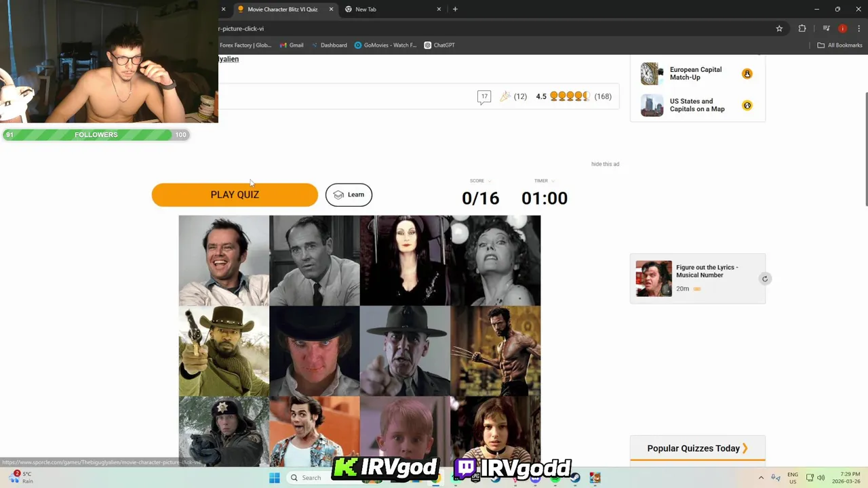Select the man in Hawaiian shirt
868x488 pixels.
click(315, 432)
